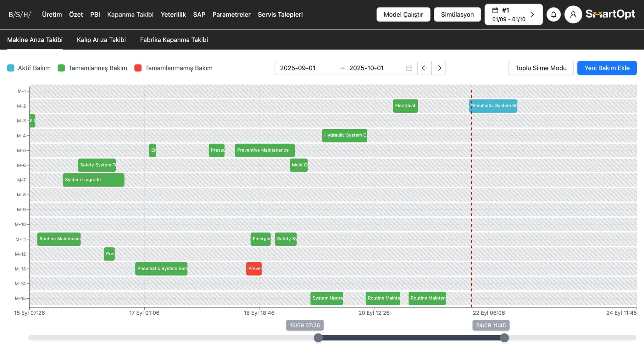Viewport: 644px width, 348px height.
Task: Click Model Çalıştır button
Action: [403, 14]
